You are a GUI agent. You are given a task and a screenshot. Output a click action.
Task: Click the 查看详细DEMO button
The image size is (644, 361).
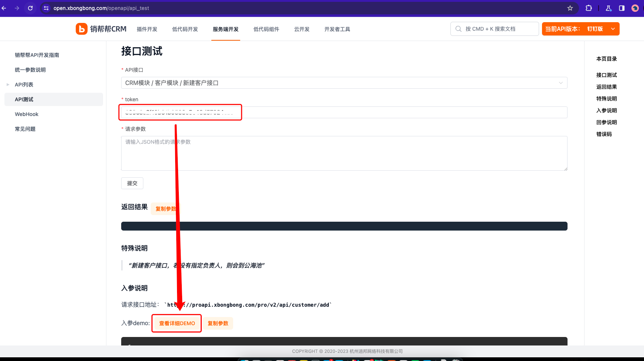point(177,323)
